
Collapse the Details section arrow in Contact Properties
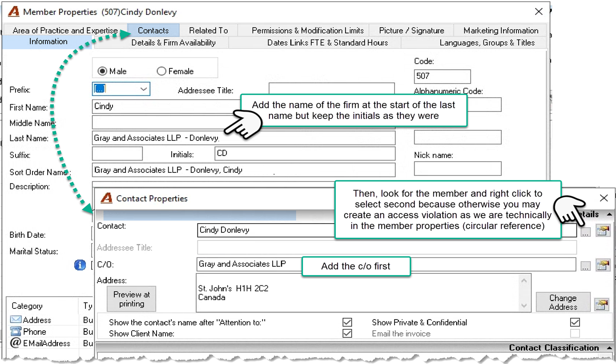(608, 215)
